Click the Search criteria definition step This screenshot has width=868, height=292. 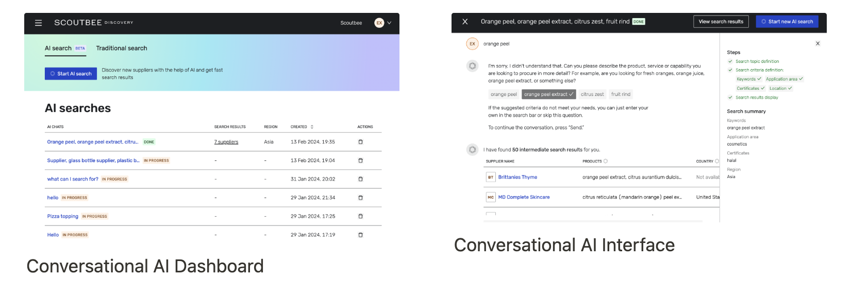pyautogui.click(x=759, y=70)
